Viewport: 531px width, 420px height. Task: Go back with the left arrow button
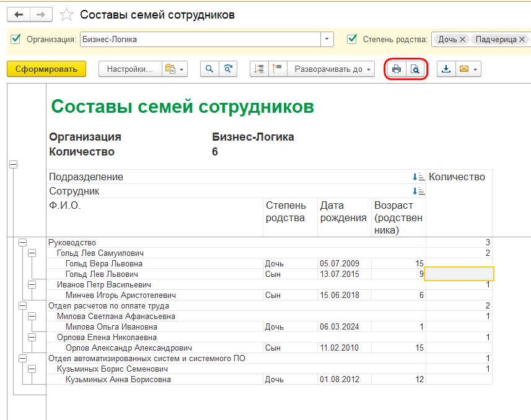[19, 15]
